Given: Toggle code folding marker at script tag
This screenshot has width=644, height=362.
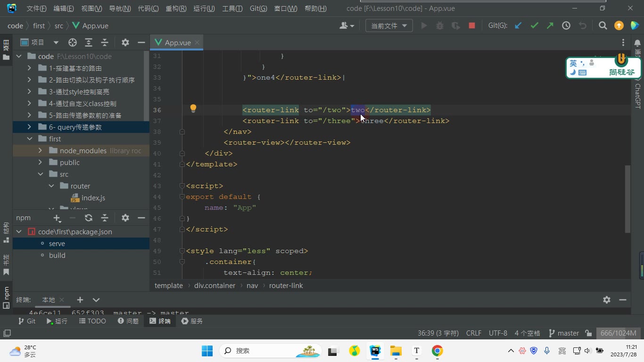Looking at the screenshot, I should [182, 186].
